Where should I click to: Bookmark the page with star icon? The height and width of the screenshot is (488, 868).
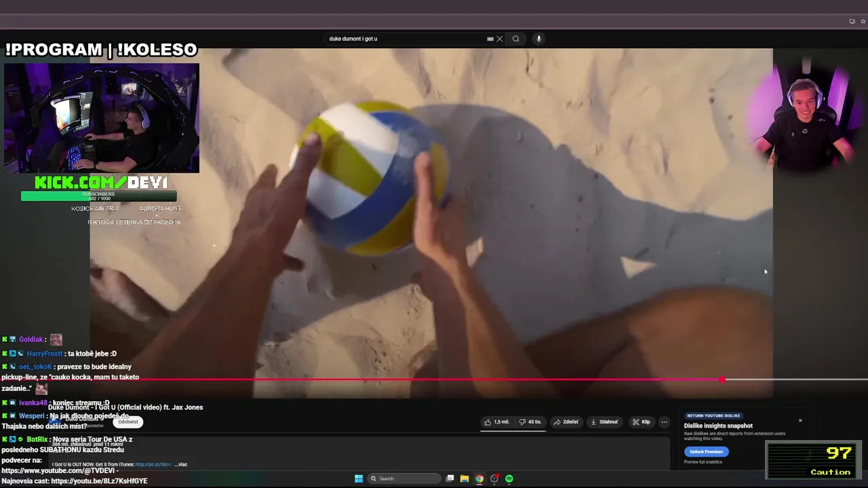tap(863, 21)
